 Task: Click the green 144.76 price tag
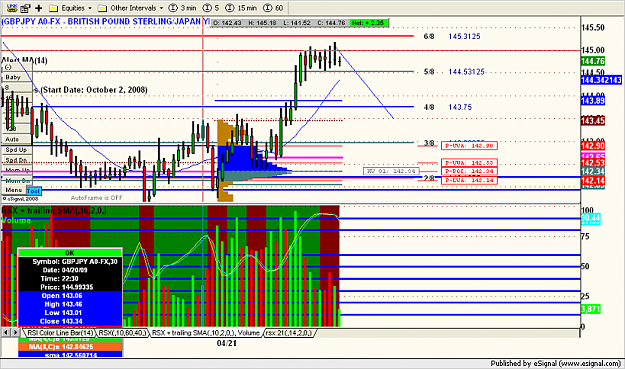click(593, 61)
